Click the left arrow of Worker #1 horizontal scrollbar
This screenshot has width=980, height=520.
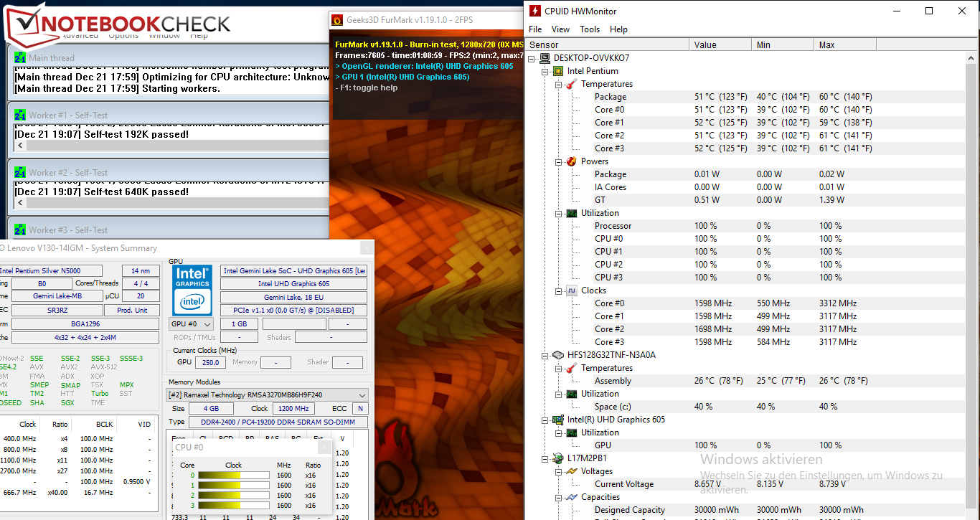pyautogui.click(x=19, y=146)
